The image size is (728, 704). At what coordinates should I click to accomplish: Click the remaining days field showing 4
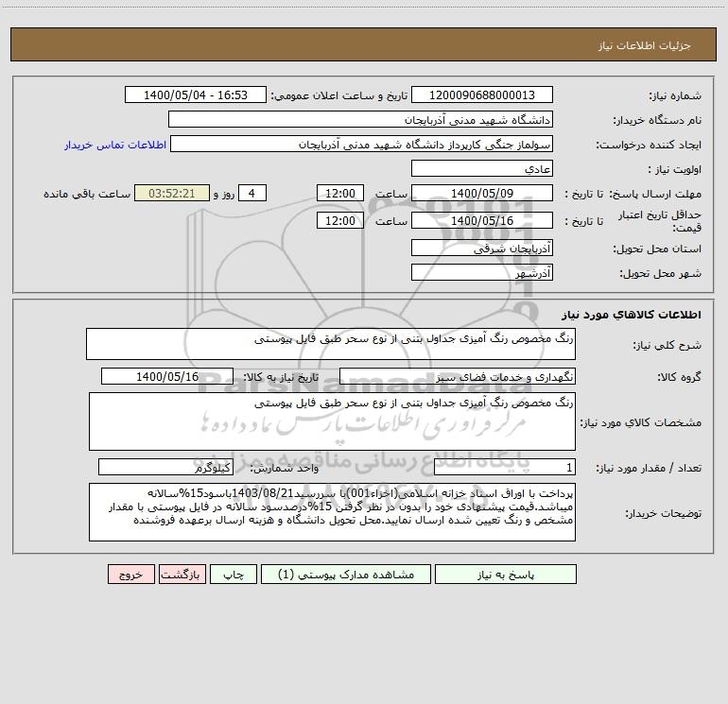click(252, 193)
